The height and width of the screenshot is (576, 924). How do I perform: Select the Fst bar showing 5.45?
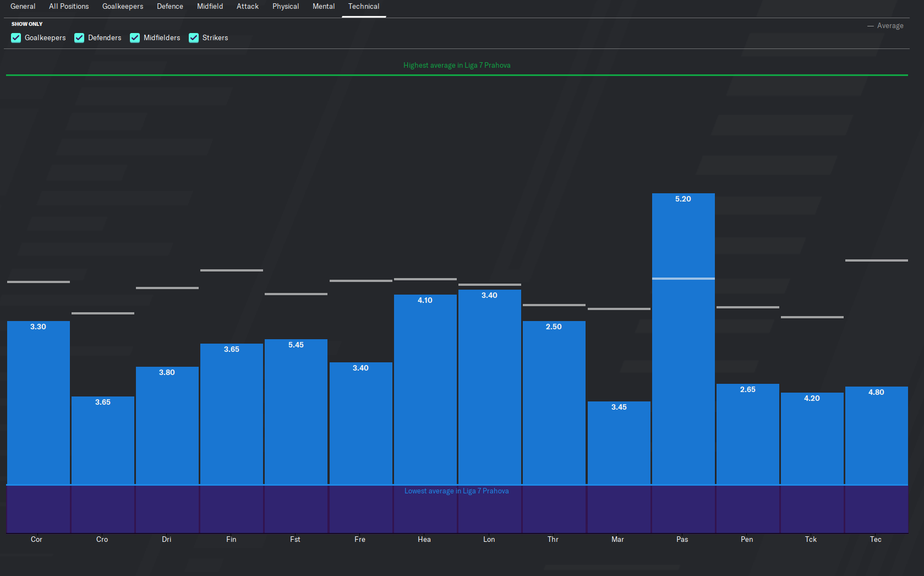click(x=296, y=412)
